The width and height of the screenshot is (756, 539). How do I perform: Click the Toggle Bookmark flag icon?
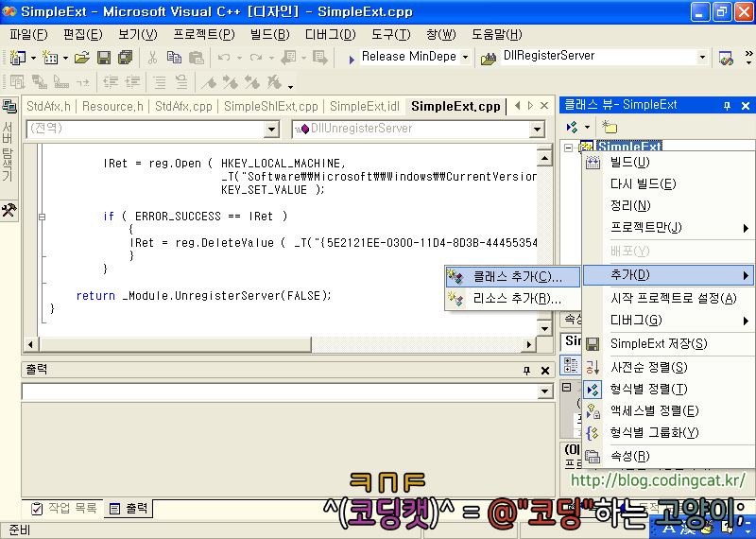[x=209, y=82]
